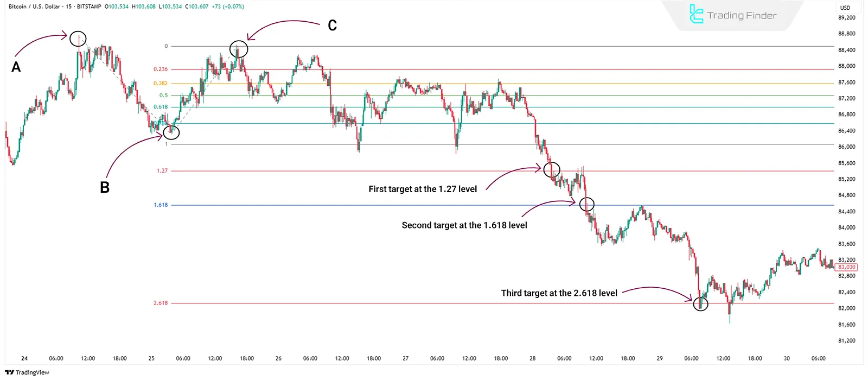Click date 26 on the time axis
868x380 pixels.
[x=278, y=358]
